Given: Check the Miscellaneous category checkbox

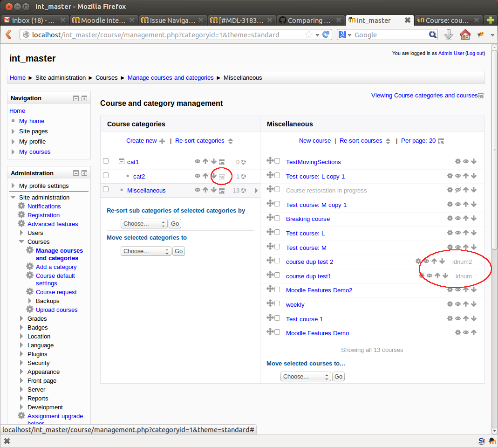Looking at the screenshot, I should point(106,189).
